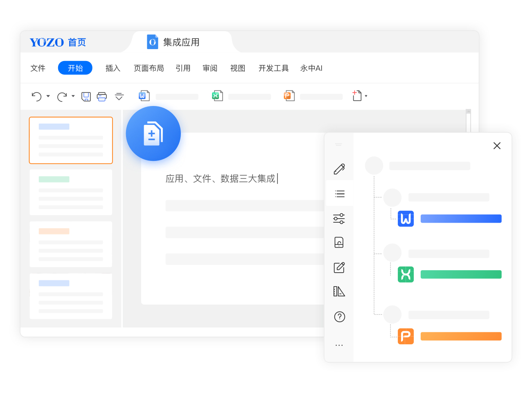Click the undo arrow icon

click(x=36, y=97)
